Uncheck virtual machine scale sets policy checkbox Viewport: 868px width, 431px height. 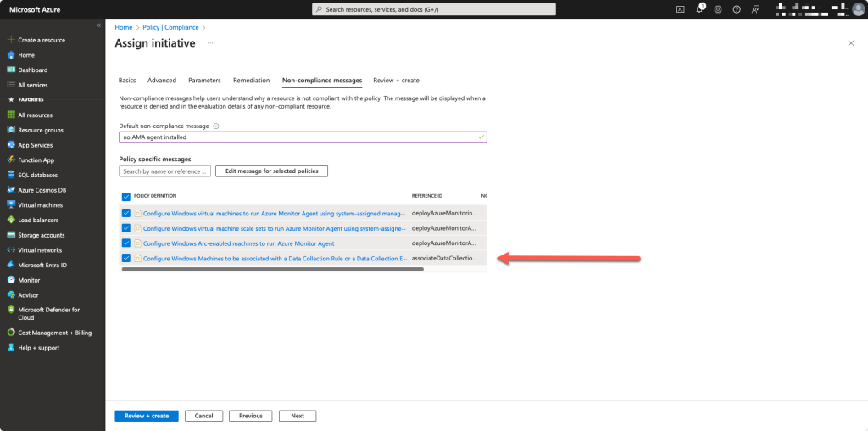point(125,227)
